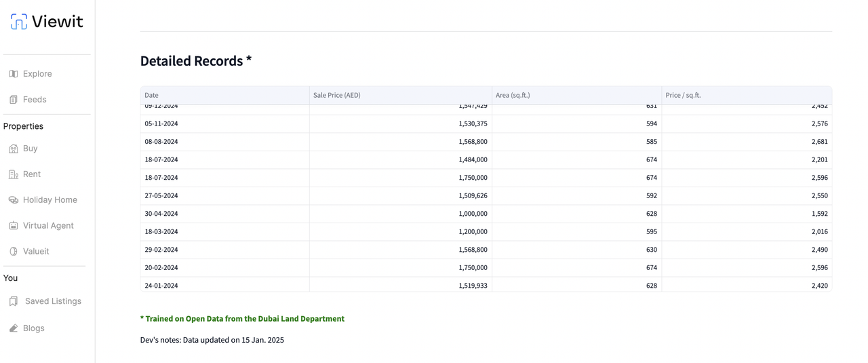Screen dimensions: 868x363
Task: Click the Rent building icon
Action: click(14, 174)
